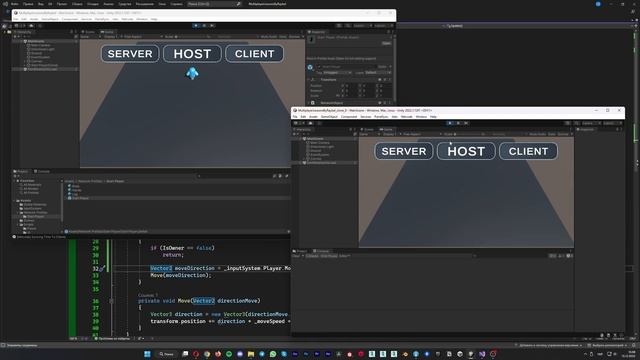This screenshot has width=640, height=360.
Task: Click CLIENT button in left Unity game view
Action: pos(254,54)
